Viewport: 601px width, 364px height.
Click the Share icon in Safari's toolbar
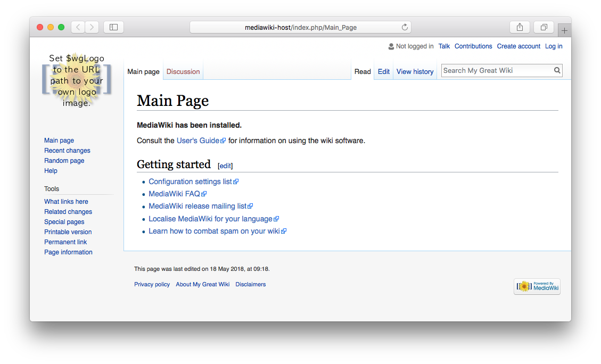click(x=520, y=27)
